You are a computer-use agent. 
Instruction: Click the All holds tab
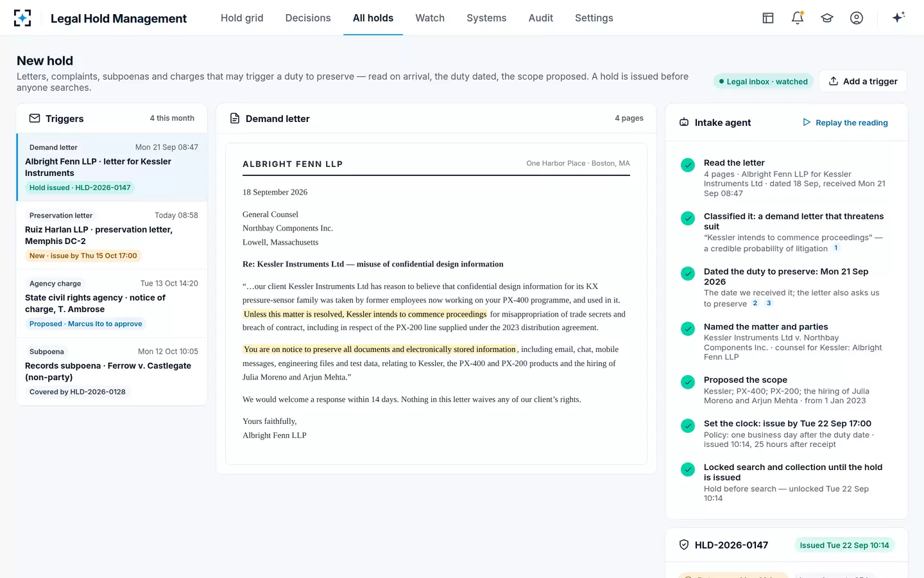tap(373, 18)
